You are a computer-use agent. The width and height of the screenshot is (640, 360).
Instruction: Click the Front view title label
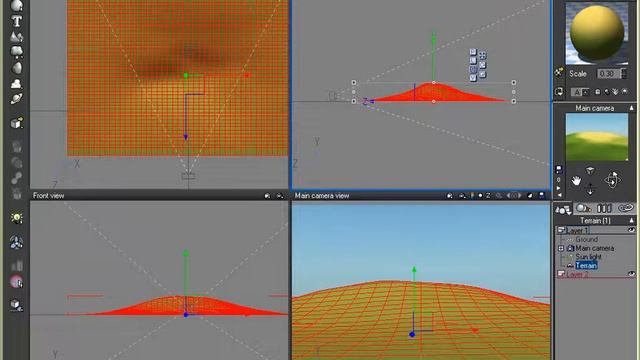coord(49,196)
